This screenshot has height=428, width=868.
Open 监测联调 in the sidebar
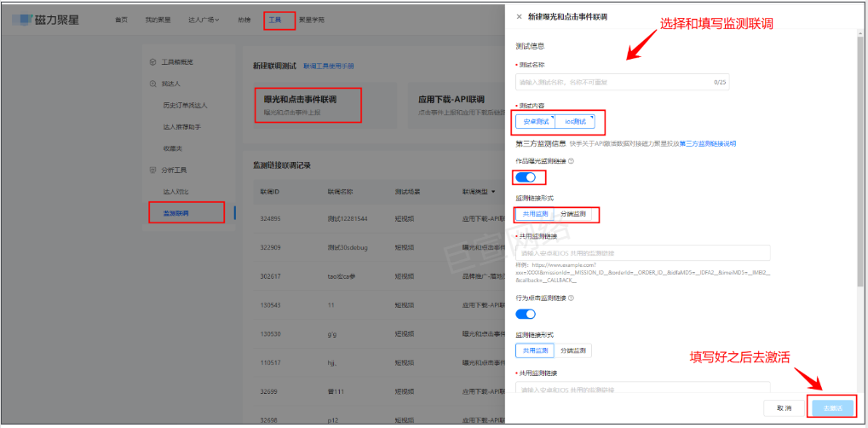click(x=175, y=213)
